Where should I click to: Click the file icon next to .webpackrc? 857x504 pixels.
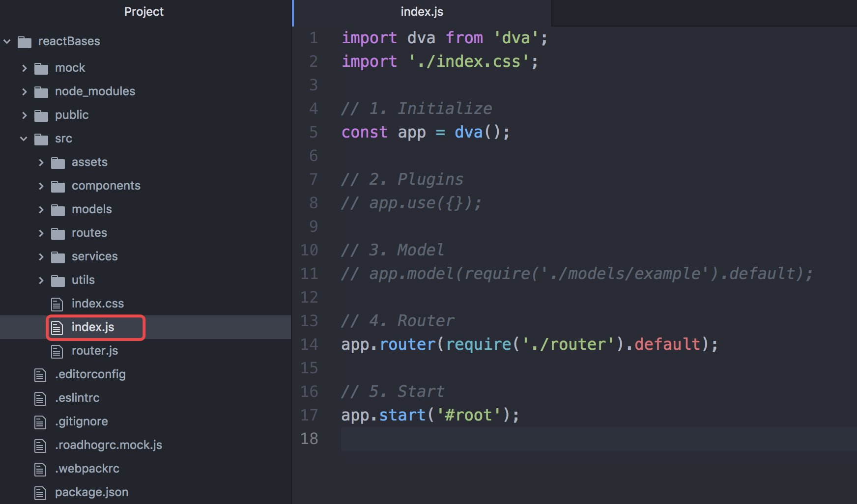41,469
